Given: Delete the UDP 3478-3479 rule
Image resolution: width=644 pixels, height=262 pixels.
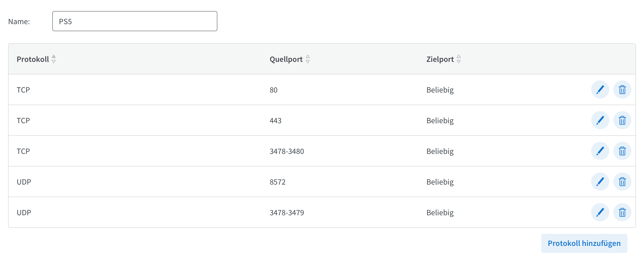Looking at the screenshot, I should pos(622,212).
